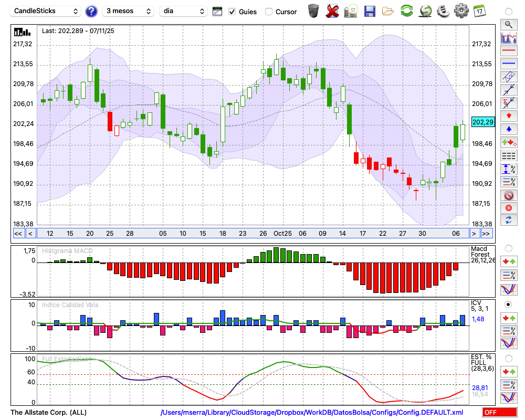525x420 pixels.
Task: Open file using the folder icon
Action: [x=388, y=11]
